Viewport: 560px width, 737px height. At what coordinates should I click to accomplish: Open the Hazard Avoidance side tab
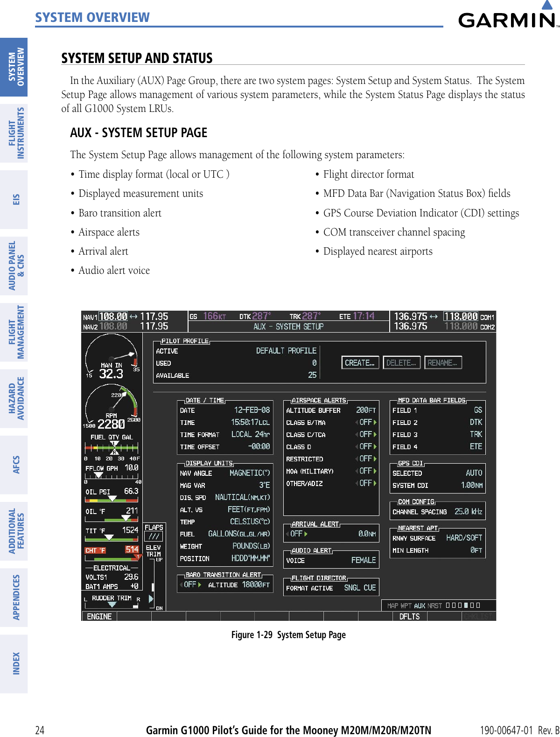point(14,398)
